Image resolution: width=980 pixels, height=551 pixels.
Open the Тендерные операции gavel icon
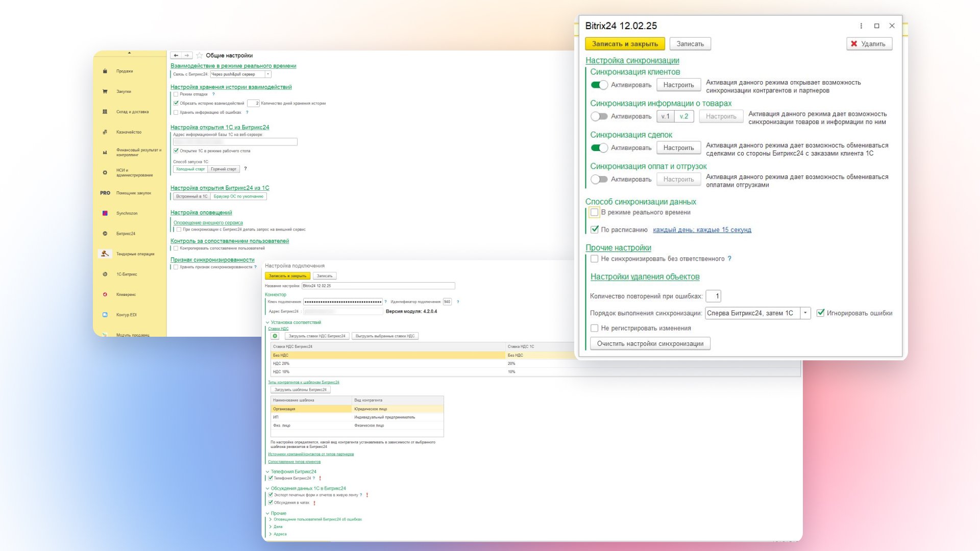105,254
